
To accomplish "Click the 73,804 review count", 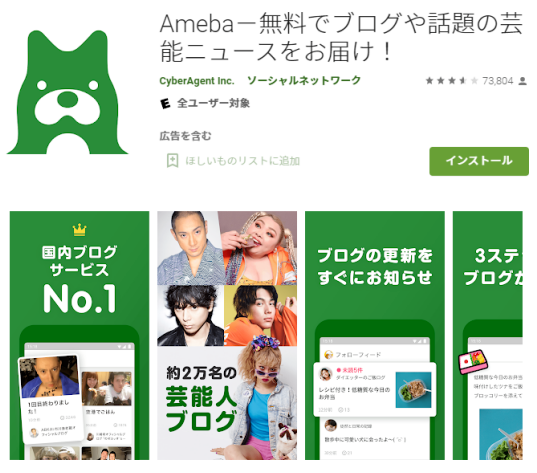I will (x=497, y=81).
